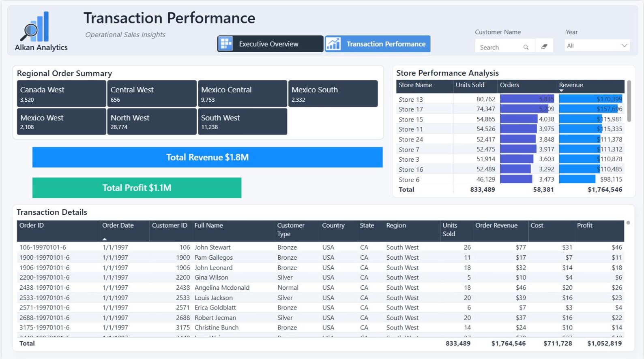Viewport: 644px width, 359px height.
Task: Sort transactions by Customer Type header
Action: (x=297, y=231)
